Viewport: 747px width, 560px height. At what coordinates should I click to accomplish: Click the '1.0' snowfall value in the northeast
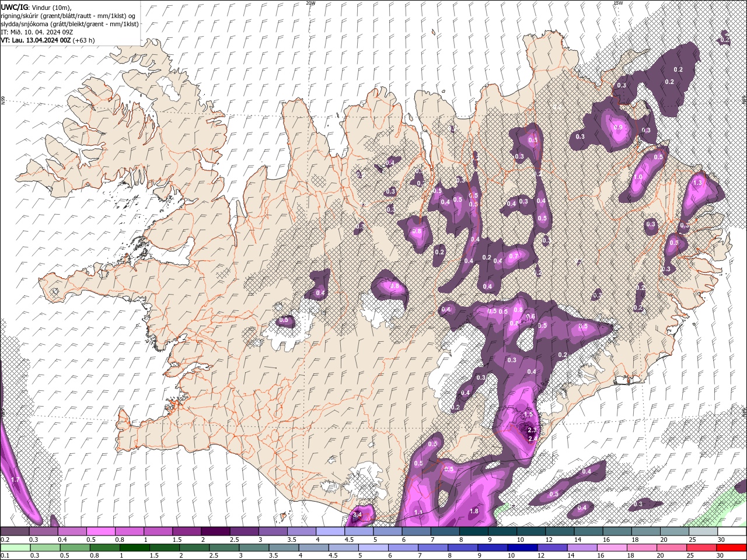[x=638, y=177]
